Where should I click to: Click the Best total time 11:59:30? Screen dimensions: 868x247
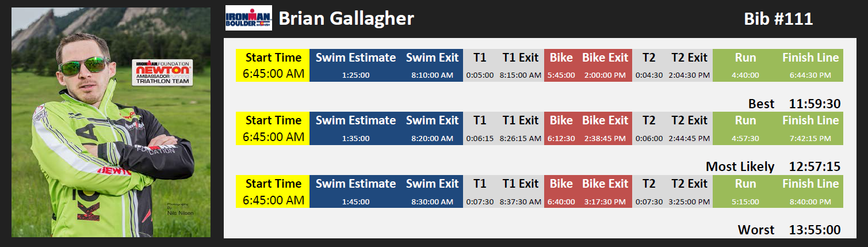coord(815,104)
